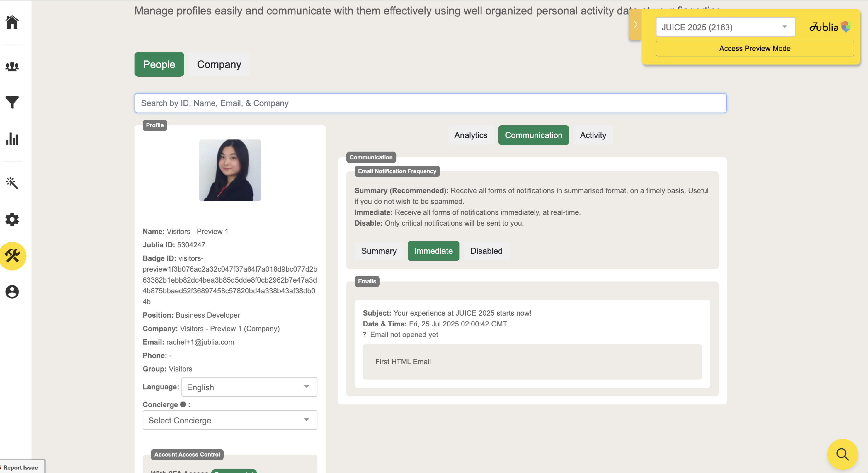The height and width of the screenshot is (473, 868).
Task: Open the bar chart analytics icon
Action: pos(12,139)
